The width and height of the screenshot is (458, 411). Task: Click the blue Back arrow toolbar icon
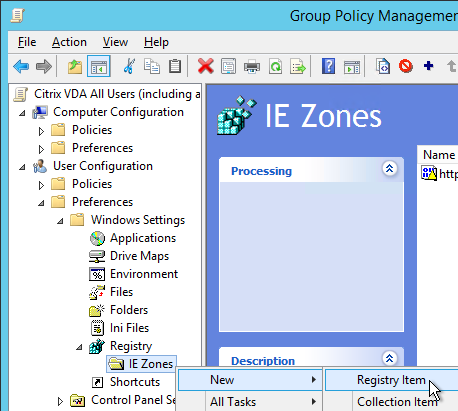(x=21, y=66)
